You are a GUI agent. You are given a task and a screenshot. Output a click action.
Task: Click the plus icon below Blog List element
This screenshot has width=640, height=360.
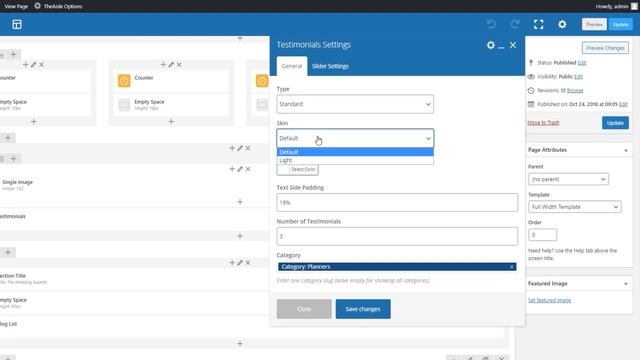tap(240, 343)
